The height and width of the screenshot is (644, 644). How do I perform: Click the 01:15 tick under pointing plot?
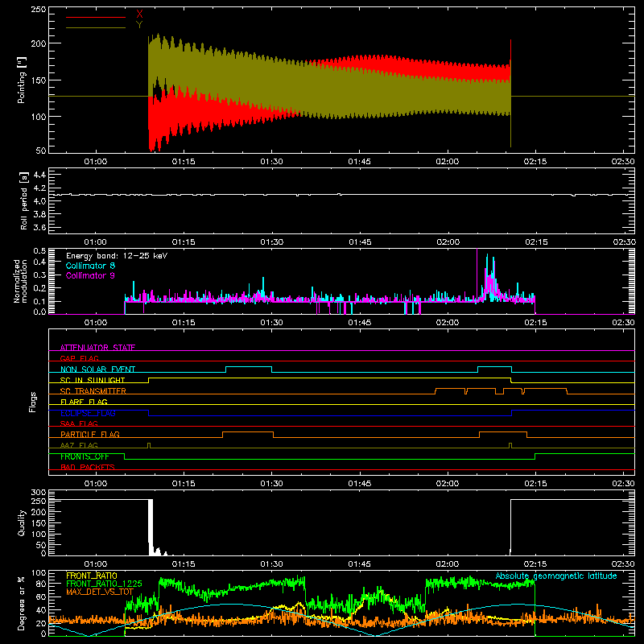point(184,162)
